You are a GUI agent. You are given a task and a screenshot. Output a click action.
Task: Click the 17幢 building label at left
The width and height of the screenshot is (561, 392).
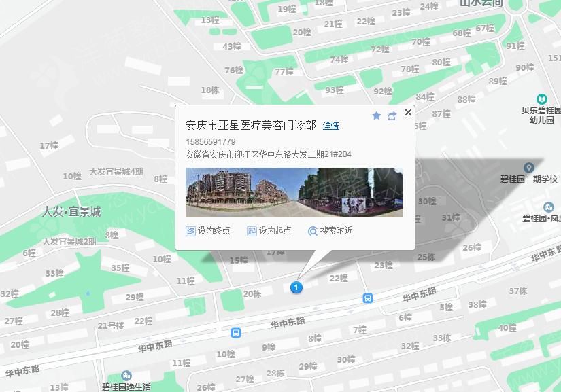pyautogui.click(x=49, y=145)
